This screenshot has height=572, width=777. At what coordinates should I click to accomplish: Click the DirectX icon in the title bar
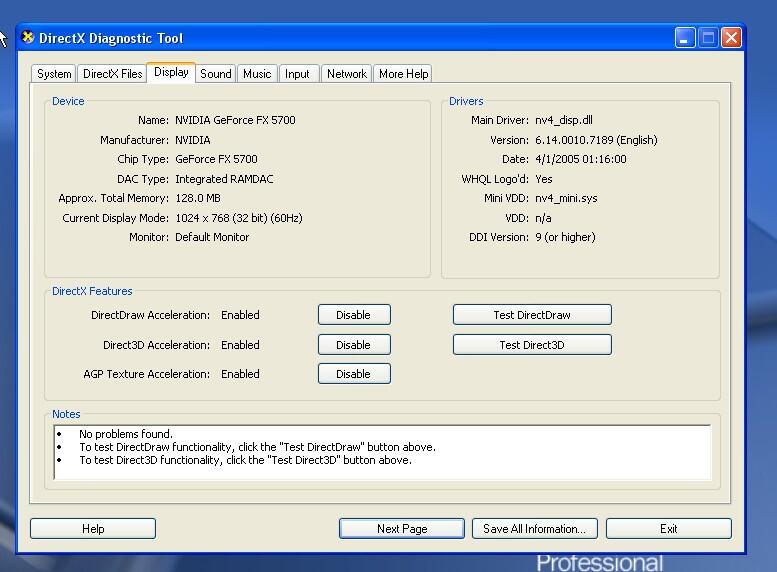coord(28,37)
